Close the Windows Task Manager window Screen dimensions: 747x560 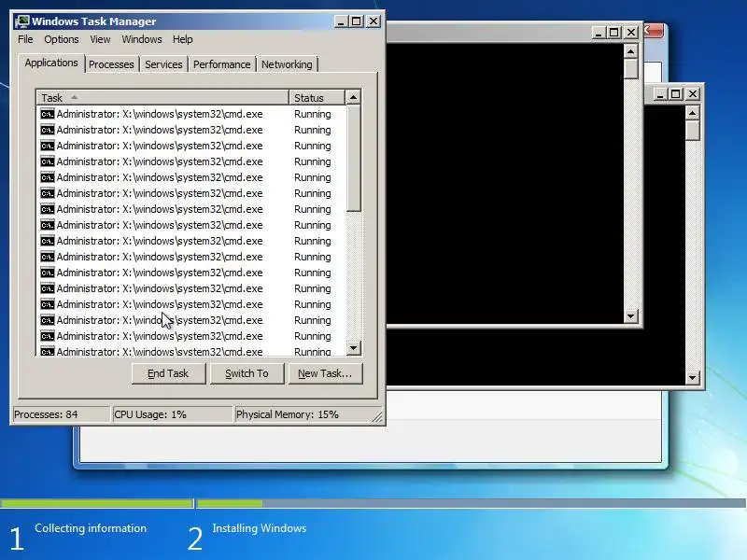coord(373,21)
